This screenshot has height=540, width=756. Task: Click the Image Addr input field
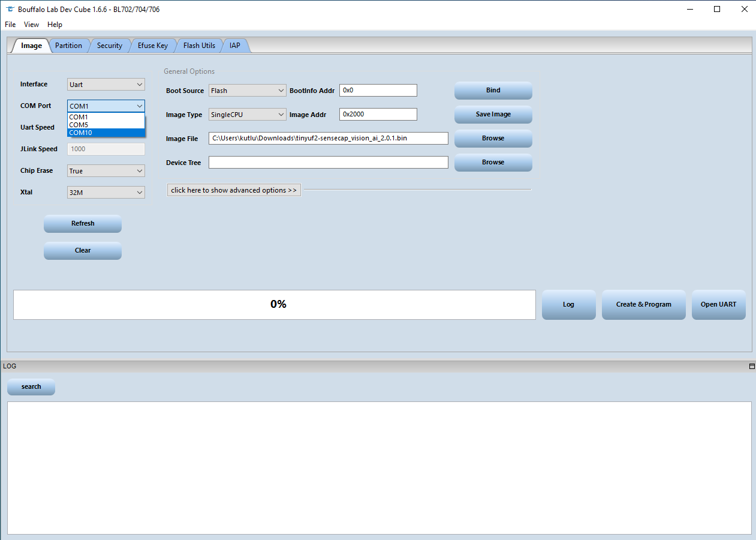[378, 114]
